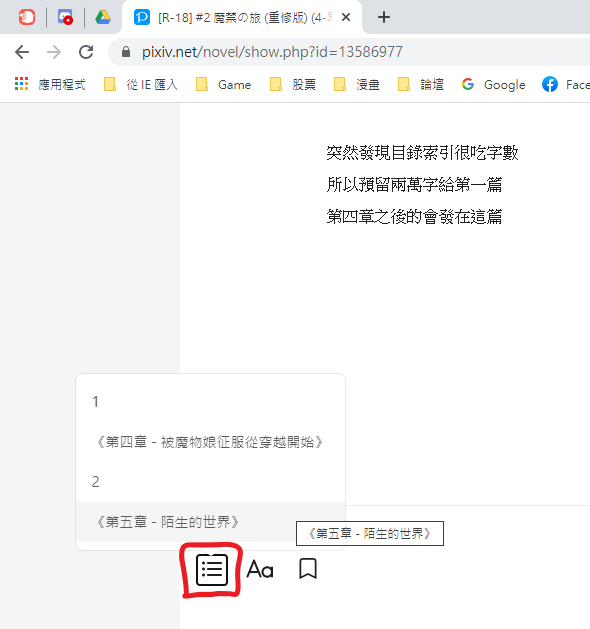
Task: Open the Google bookmark
Action: coord(493,85)
